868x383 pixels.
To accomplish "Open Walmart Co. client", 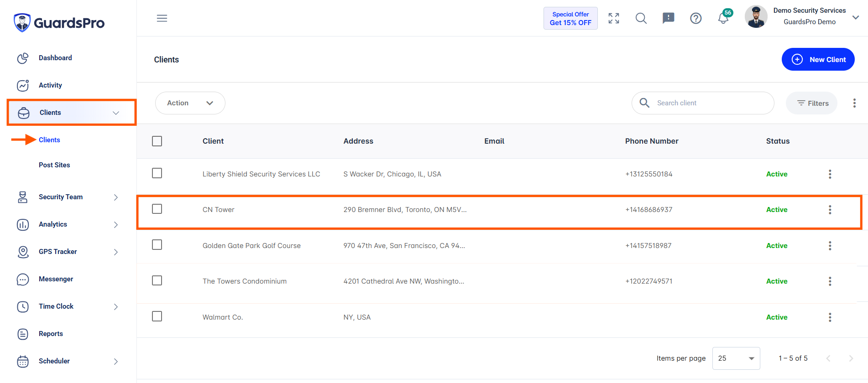I will pyautogui.click(x=223, y=317).
